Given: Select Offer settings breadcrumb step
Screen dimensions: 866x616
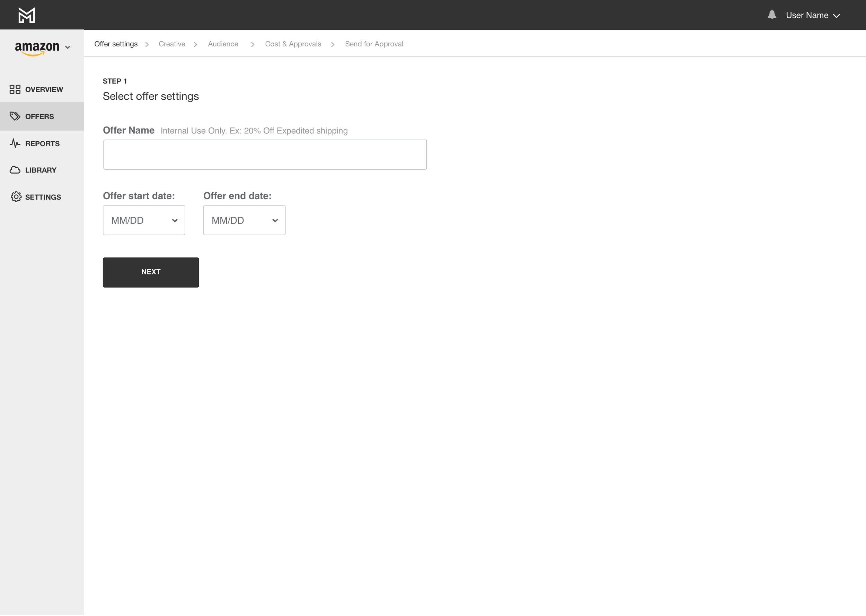Looking at the screenshot, I should tap(116, 44).
